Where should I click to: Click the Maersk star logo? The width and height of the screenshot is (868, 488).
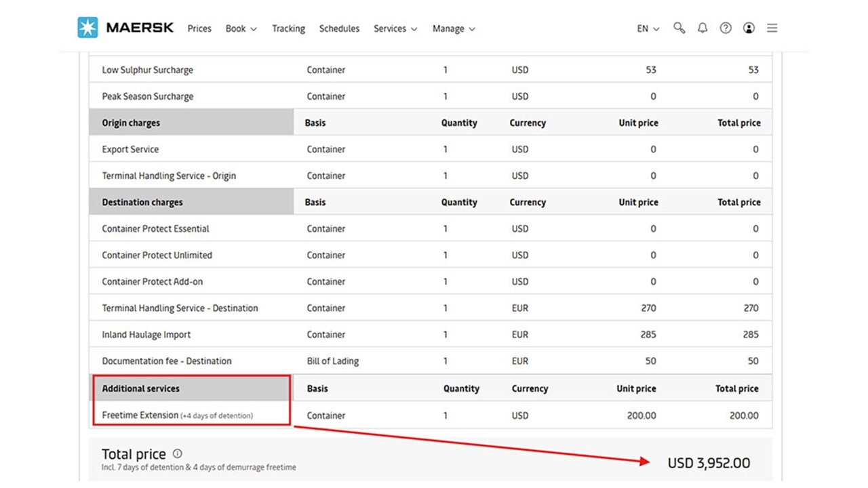[87, 27]
